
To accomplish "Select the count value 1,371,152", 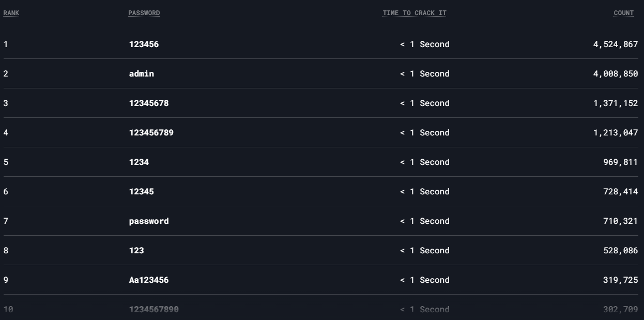I will coord(616,103).
